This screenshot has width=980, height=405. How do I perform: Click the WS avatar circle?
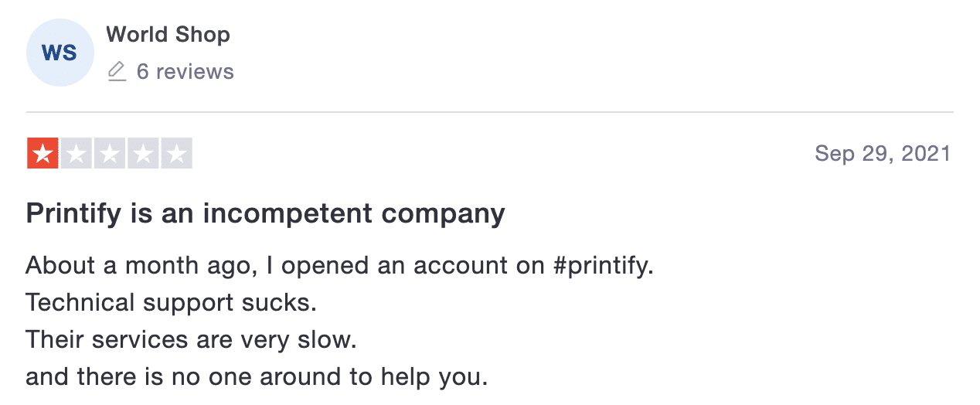click(60, 53)
